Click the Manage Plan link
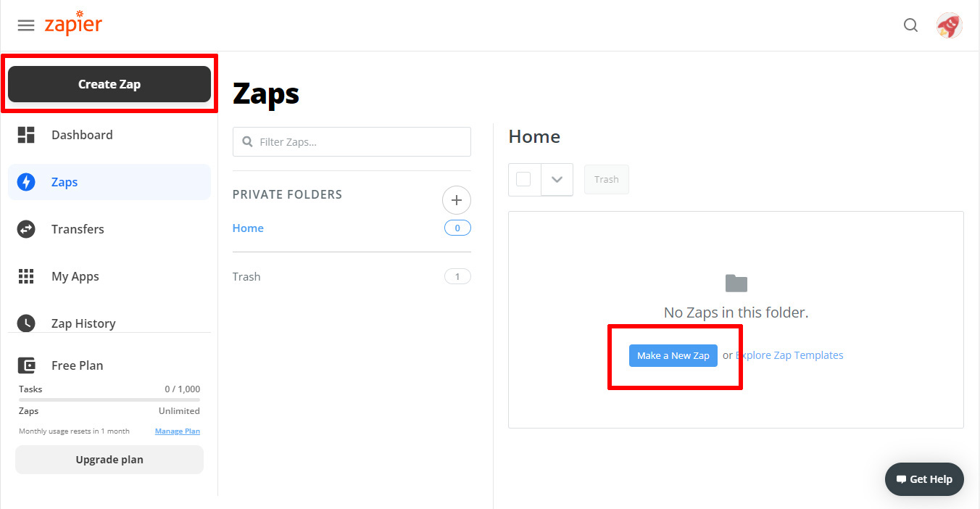 point(178,431)
